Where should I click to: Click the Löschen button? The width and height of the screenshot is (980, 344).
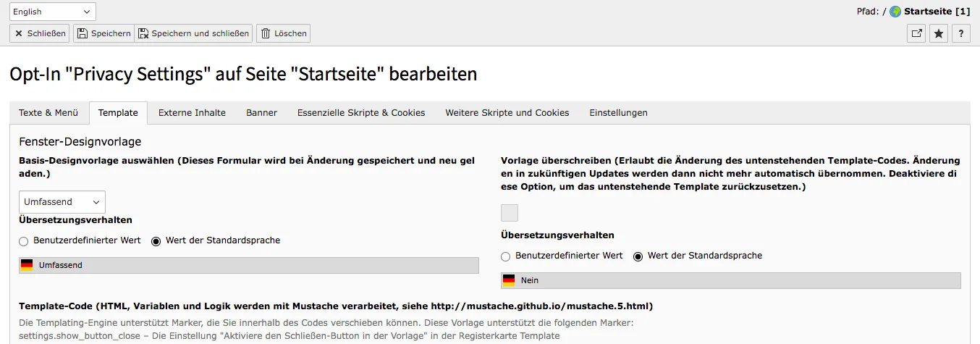[283, 33]
